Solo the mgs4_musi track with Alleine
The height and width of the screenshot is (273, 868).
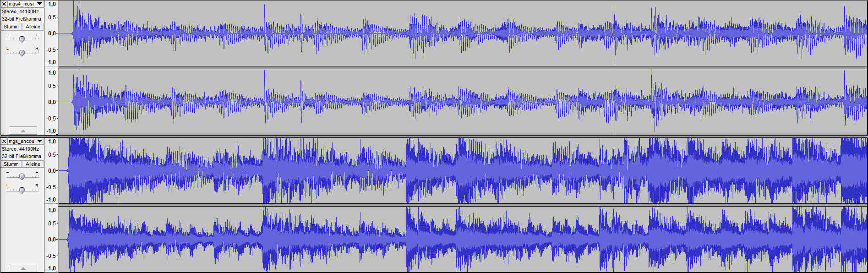(33, 27)
